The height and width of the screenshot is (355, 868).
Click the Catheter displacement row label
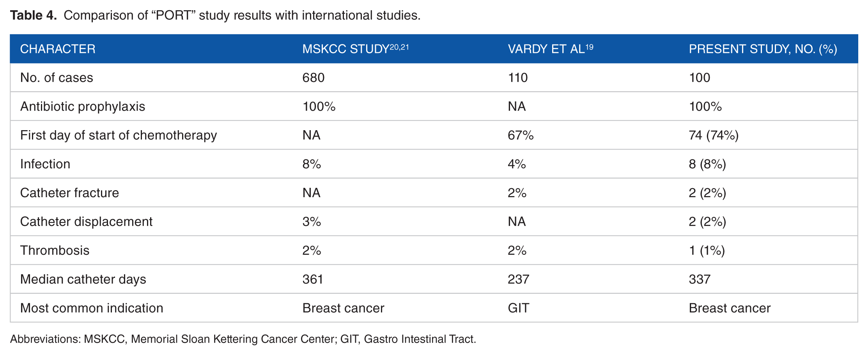tap(86, 222)
